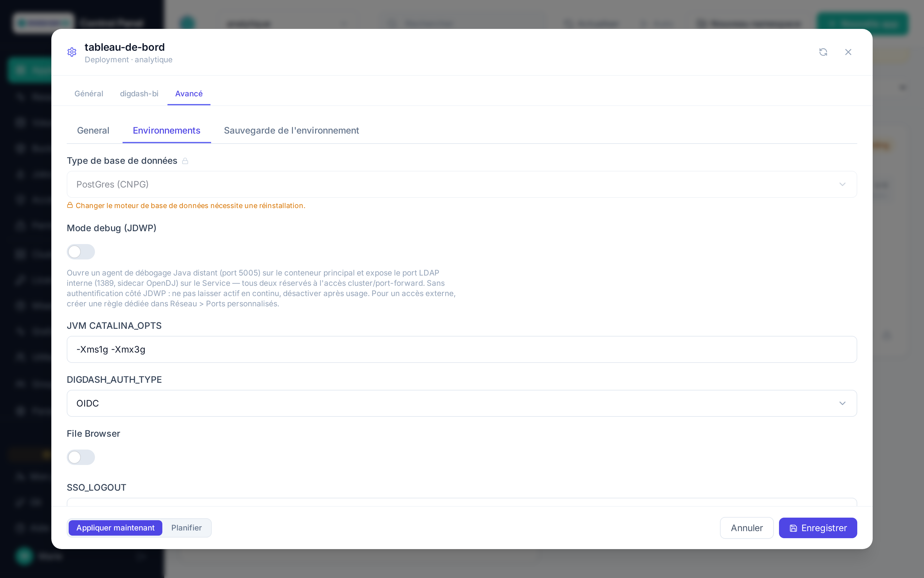Click the lock icon next to Type de base de données
Screen dimensions: 924x578
(x=185, y=161)
